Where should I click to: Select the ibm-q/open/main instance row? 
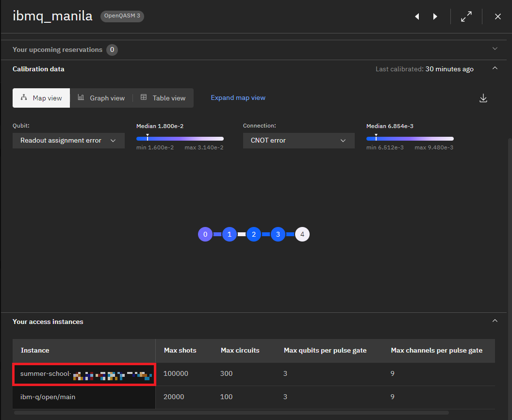pos(254,397)
